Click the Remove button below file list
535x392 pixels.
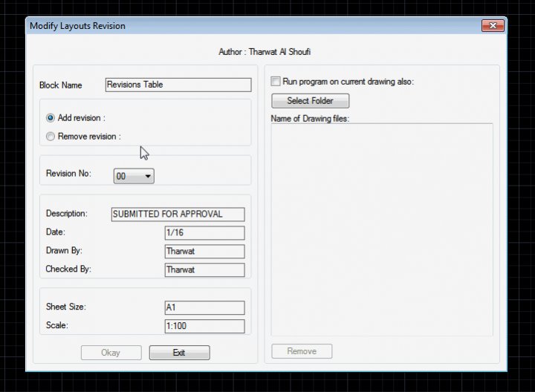click(x=302, y=351)
